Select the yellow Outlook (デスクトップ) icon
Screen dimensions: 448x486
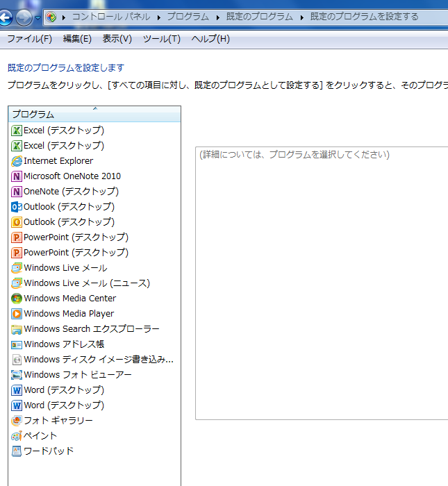[x=17, y=222]
